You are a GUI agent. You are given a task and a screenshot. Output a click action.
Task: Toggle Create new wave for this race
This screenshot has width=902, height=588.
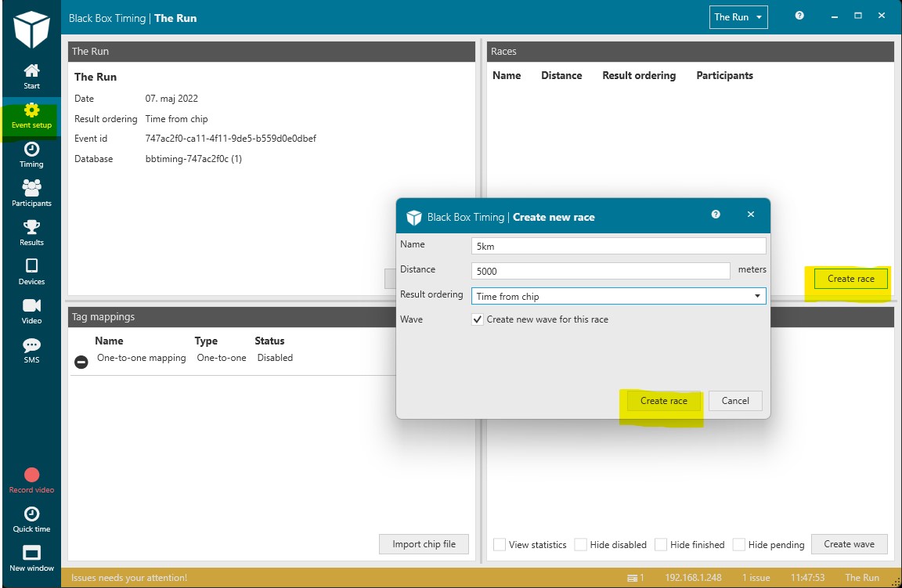(x=478, y=319)
